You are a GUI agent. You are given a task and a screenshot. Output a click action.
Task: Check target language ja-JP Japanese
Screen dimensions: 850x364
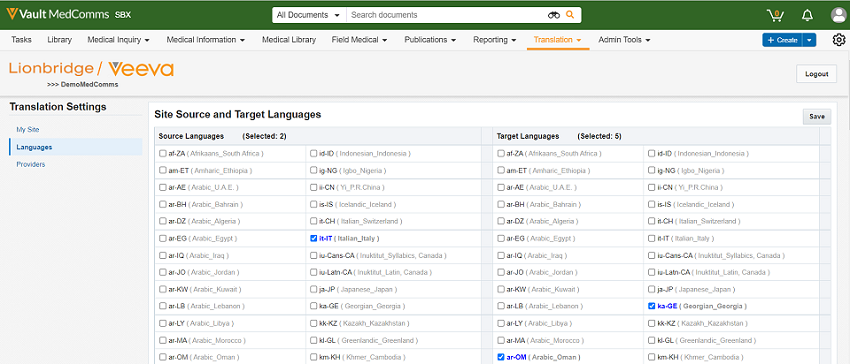tap(652, 289)
